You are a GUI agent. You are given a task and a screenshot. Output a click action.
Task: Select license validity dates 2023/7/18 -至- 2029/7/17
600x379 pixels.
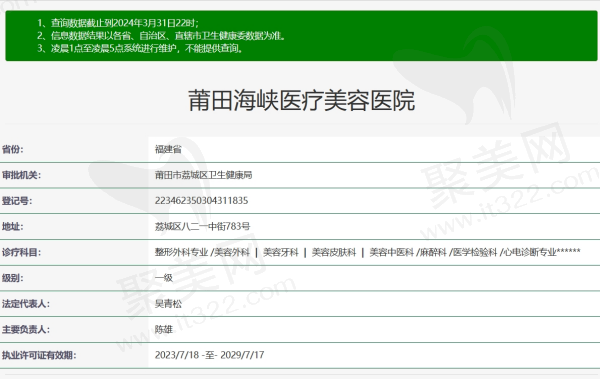tap(209, 355)
